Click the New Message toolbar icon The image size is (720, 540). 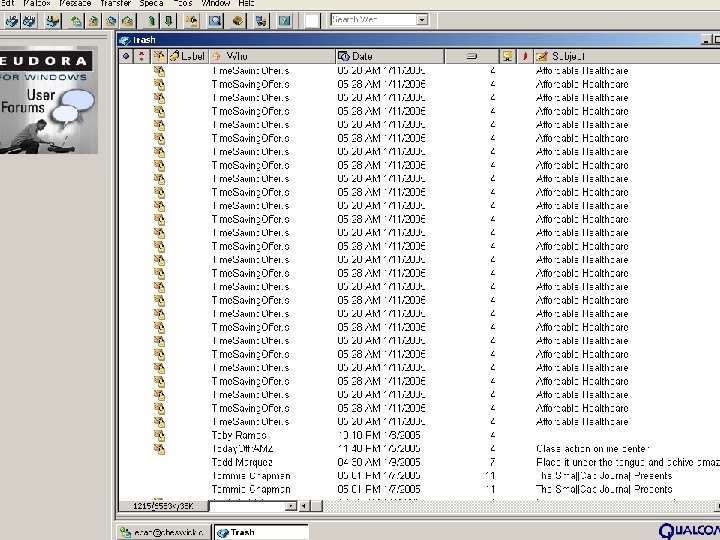coord(76,21)
